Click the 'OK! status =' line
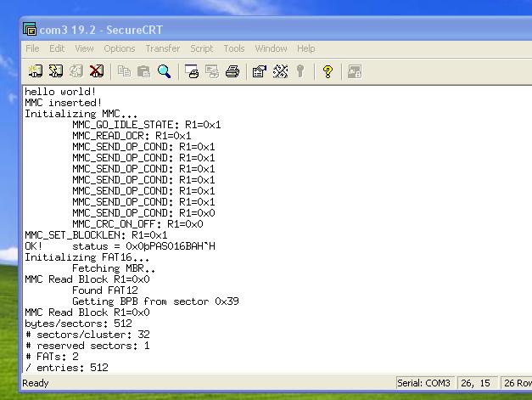Screen dimensions: 532x400 120,246
